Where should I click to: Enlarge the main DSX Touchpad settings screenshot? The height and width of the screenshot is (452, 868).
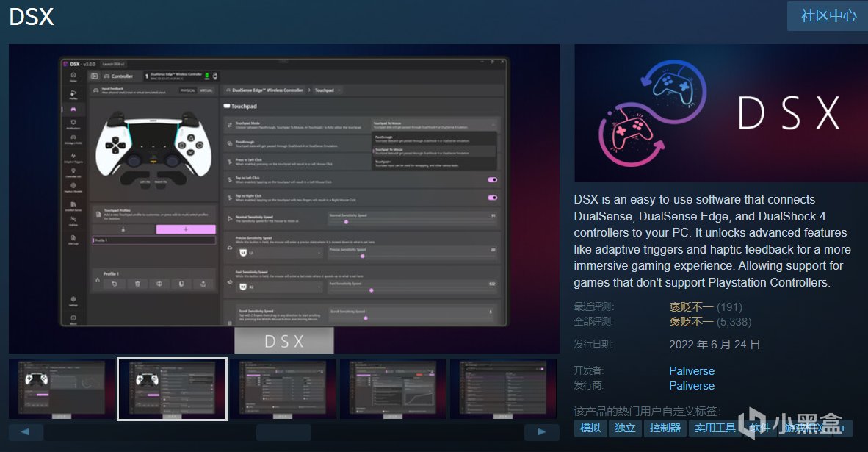coord(284,199)
